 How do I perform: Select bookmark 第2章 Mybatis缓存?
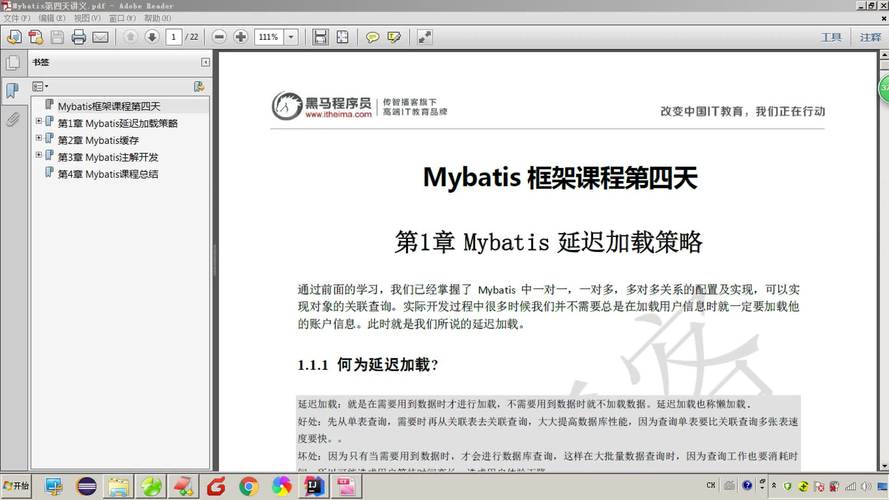coord(98,140)
